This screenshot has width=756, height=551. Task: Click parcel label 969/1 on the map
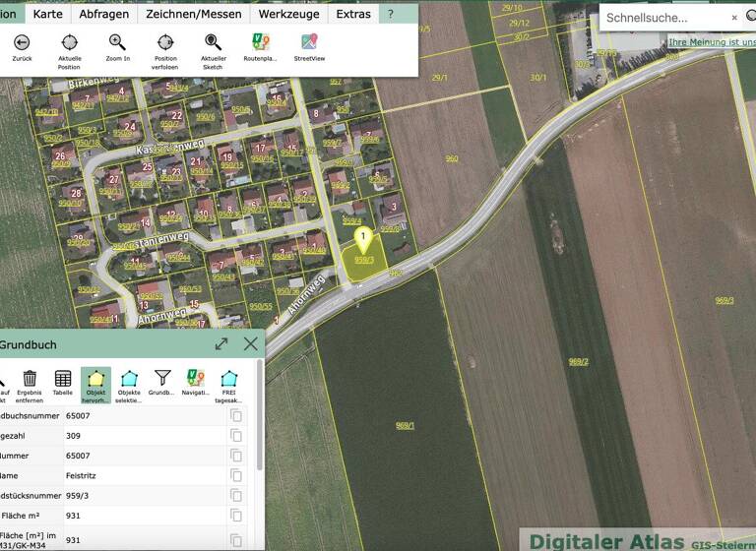405,426
